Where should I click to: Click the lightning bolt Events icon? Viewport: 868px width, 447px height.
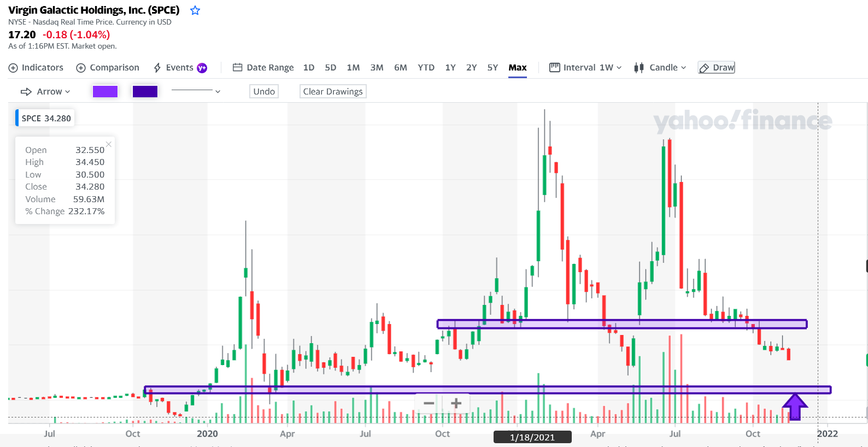[x=157, y=68]
